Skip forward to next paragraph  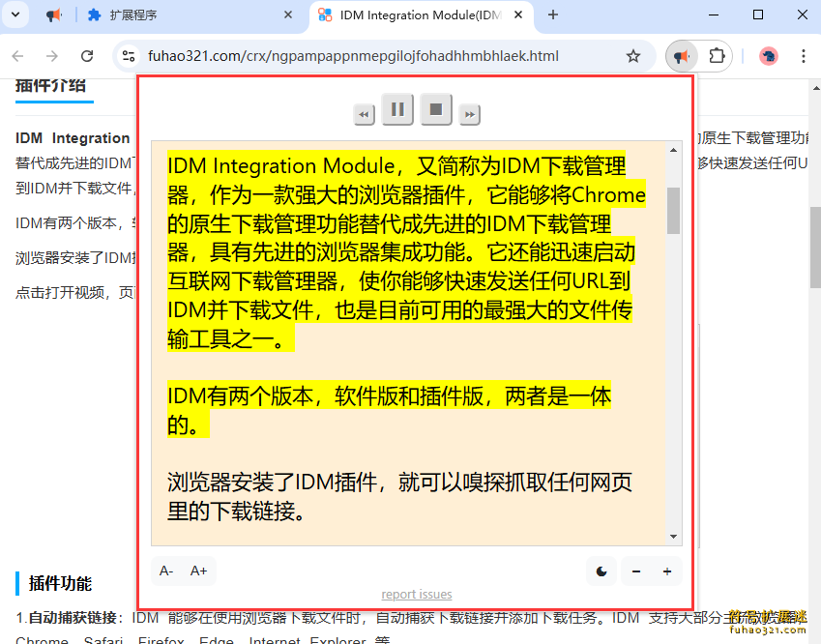pos(470,115)
